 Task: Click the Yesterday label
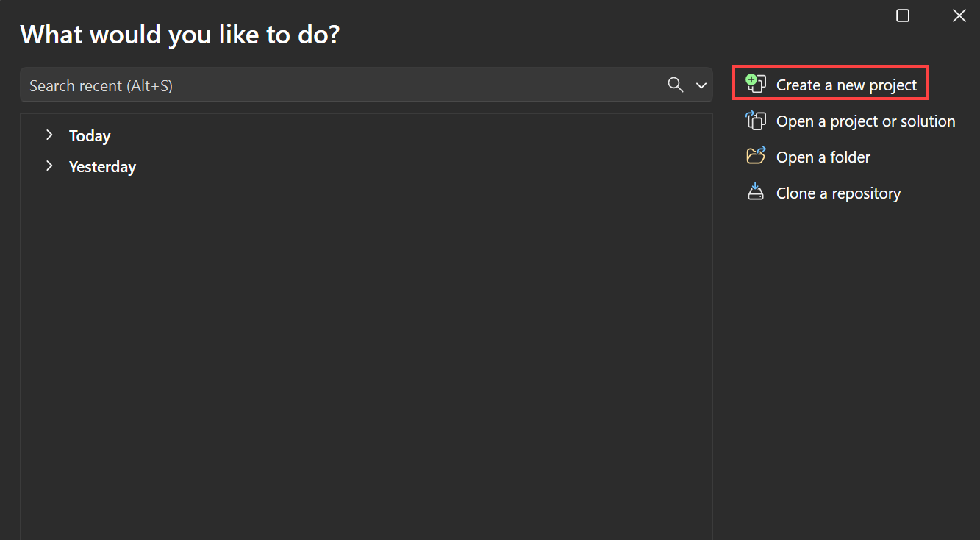[102, 166]
